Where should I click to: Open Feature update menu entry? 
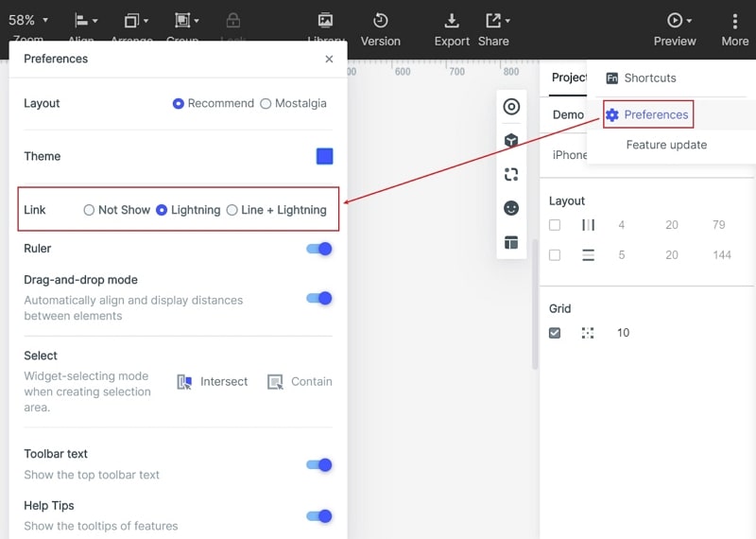point(666,145)
